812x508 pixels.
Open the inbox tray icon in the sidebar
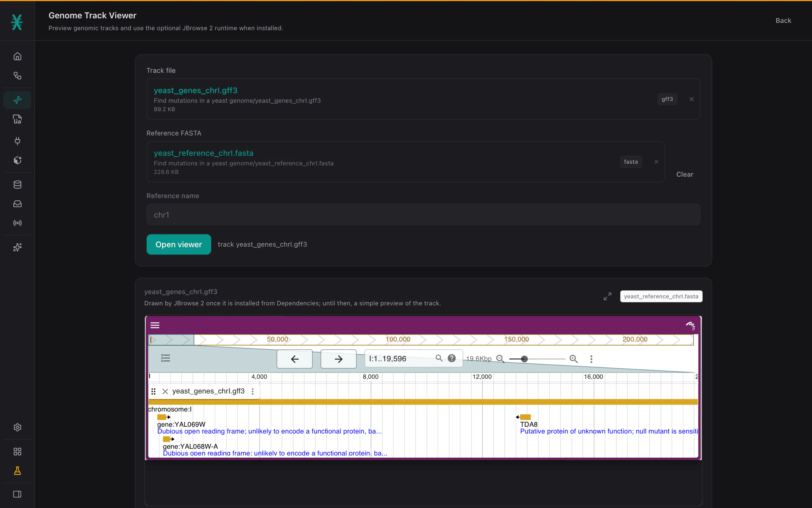point(17,204)
